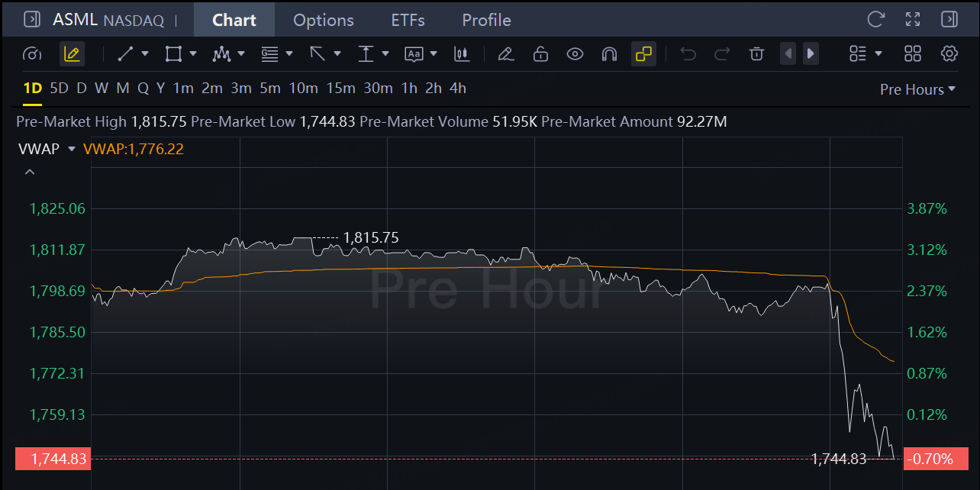Select the D daily interval
The width and height of the screenshot is (980, 490).
coord(81,89)
